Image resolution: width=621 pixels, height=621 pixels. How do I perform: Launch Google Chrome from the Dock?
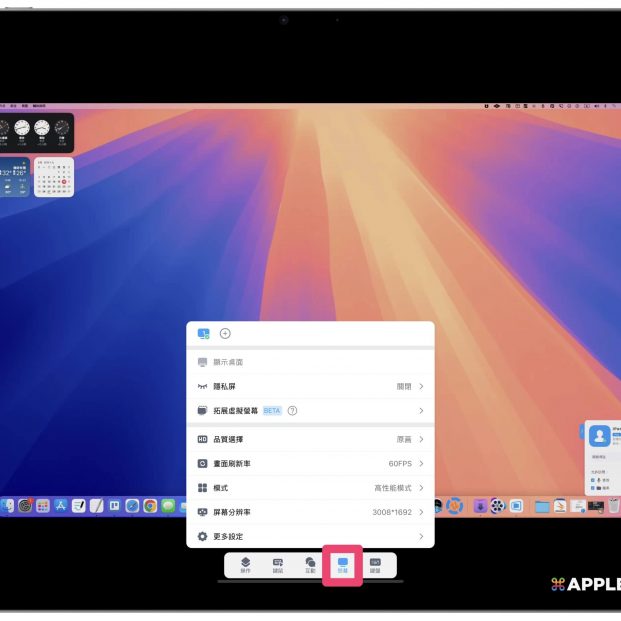[x=150, y=506]
